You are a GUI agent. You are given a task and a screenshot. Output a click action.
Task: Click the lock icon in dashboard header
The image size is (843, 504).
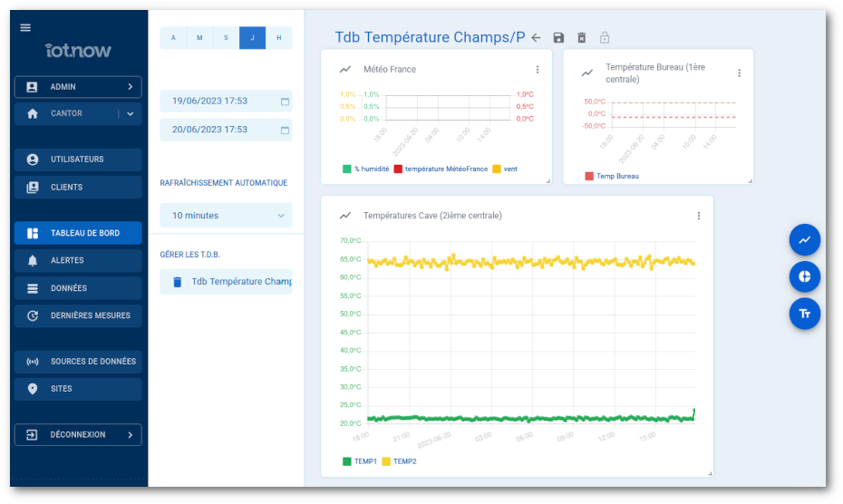click(x=605, y=37)
